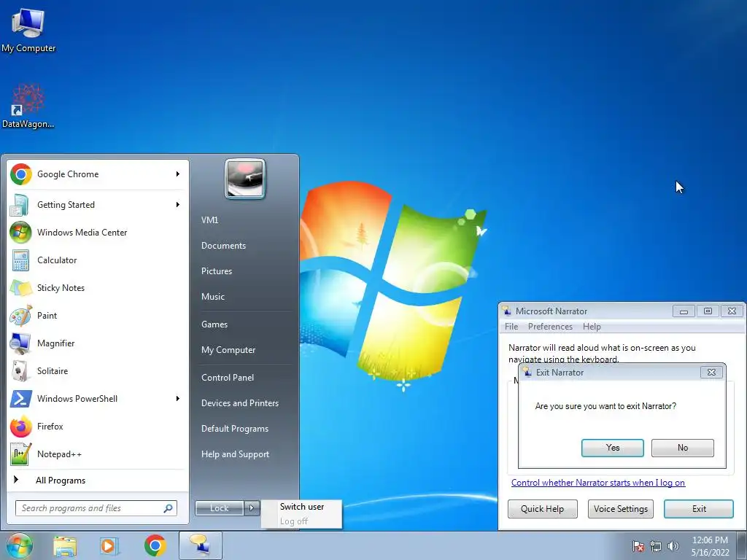The height and width of the screenshot is (560, 747).
Task: Click the user account picture in Start menu
Action: point(245,179)
